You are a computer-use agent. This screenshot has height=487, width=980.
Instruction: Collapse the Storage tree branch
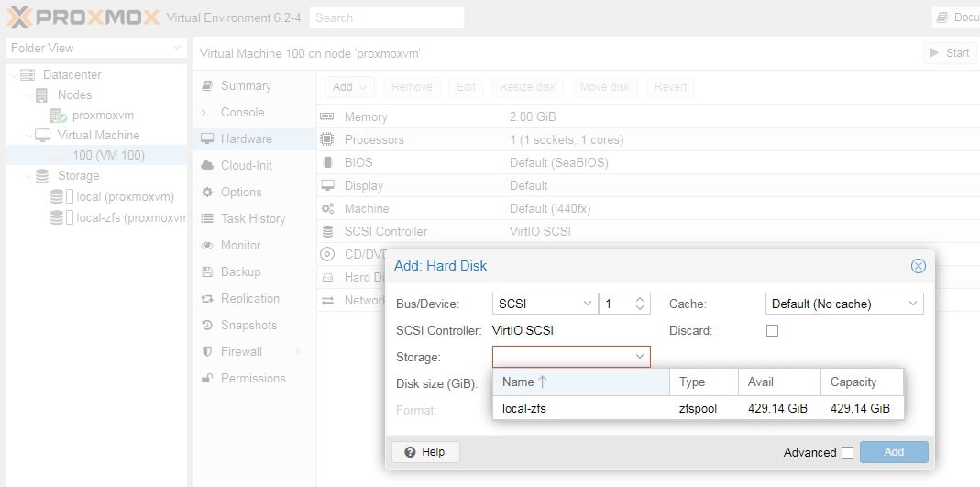(28, 176)
